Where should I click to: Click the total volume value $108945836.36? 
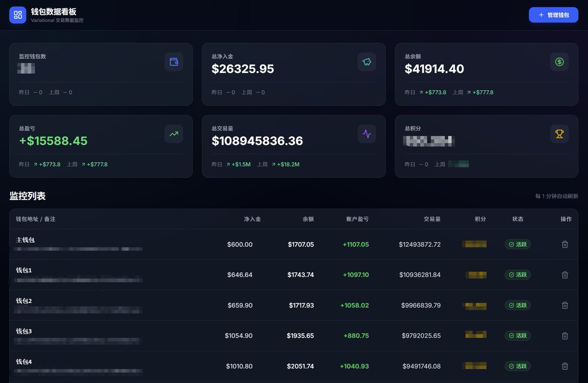[x=257, y=141]
